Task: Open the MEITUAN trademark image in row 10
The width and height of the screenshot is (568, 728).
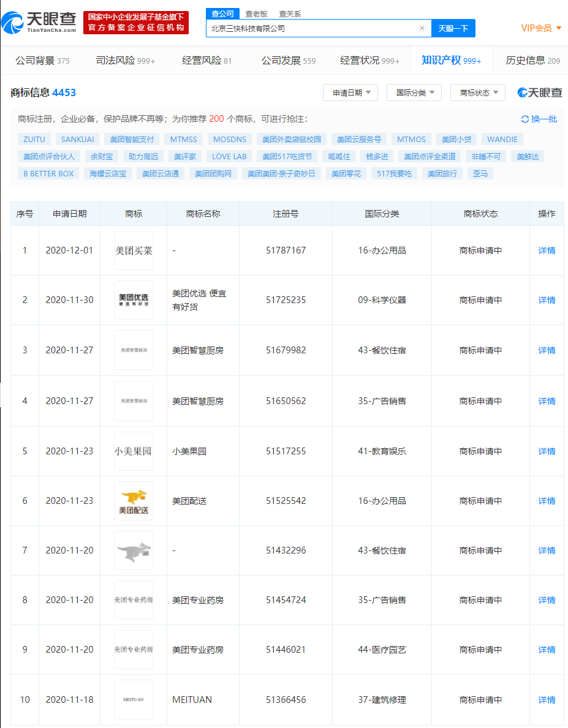Action: pos(134,700)
